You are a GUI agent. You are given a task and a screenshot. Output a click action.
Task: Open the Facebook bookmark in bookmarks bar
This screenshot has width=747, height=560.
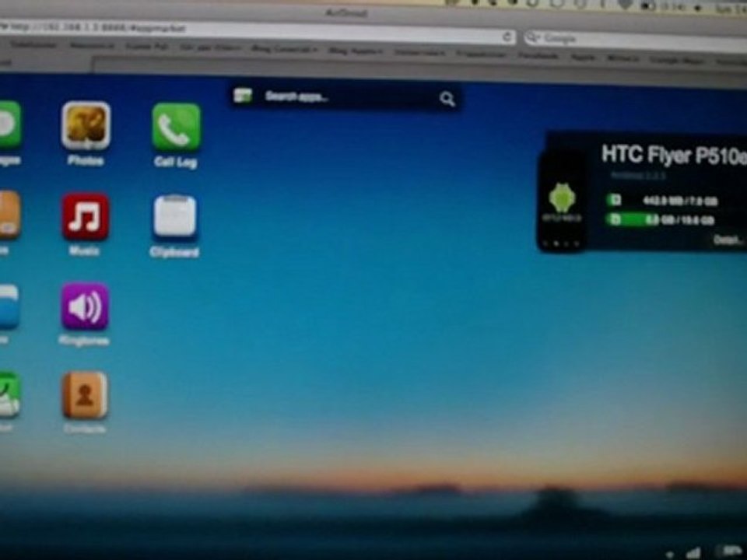pyautogui.click(x=538, y=56)
